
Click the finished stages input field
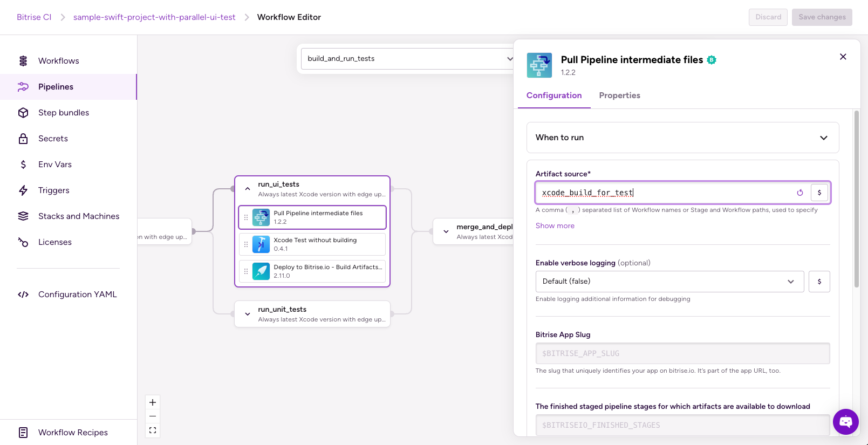coord(683,425)
